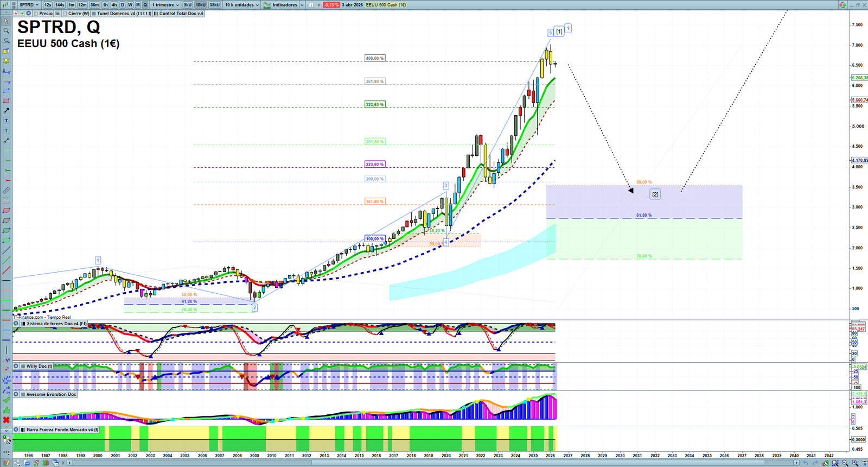
Task: Click the Willy Doc (t) panel title
Action: tap(40, 367)
